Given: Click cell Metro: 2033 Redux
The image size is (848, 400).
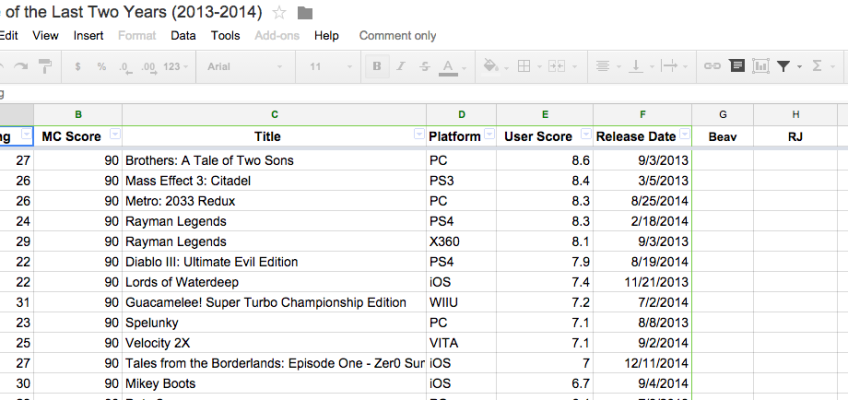Looking at the screenshot, I should (275, 201).
